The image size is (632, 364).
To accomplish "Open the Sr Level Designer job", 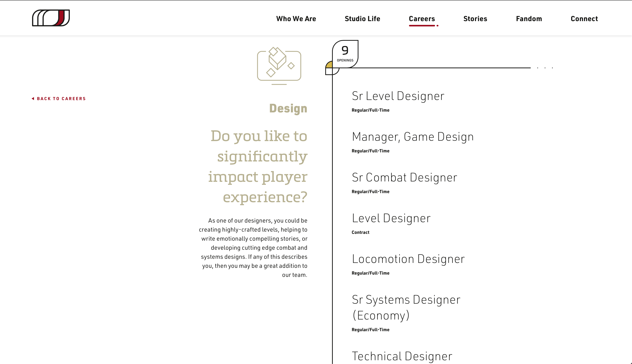I will tap(398, 96).
